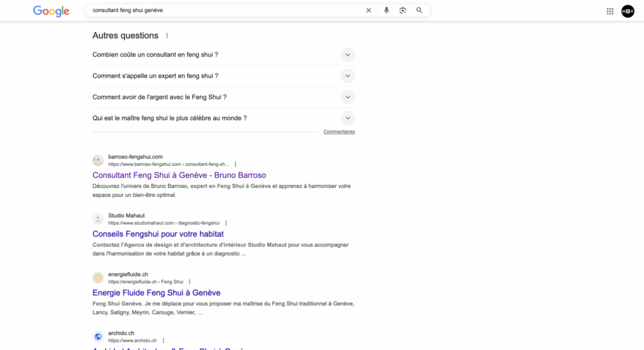The height and width of the screenshot is (350, 644).
Task: Click the 'Autres questions' heading
Action: click(x=125, y=36)
